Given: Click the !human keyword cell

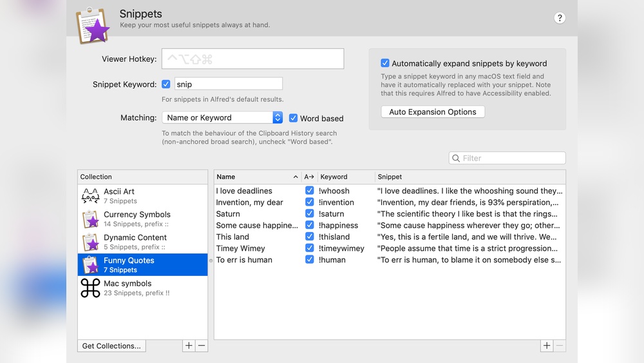Looking at the screenshot, I should coord(332,260).
